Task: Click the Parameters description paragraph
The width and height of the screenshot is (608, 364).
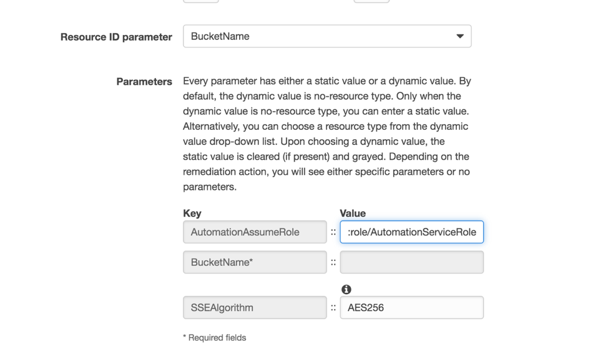Action: 326,134
